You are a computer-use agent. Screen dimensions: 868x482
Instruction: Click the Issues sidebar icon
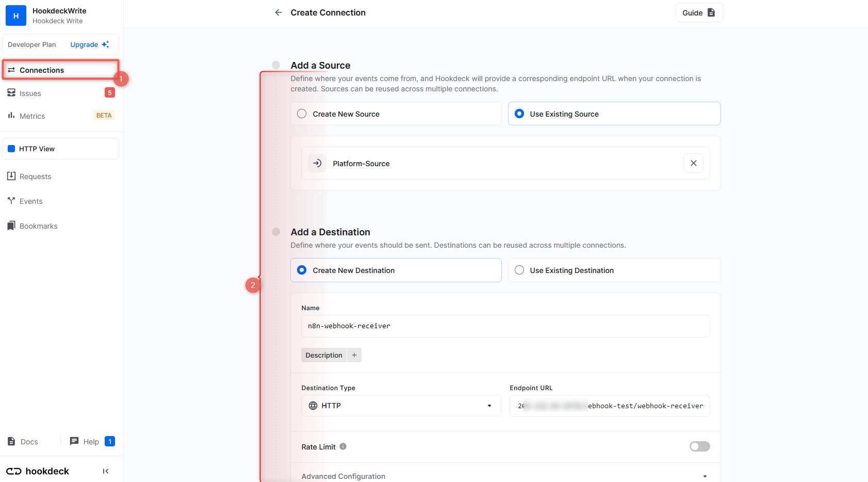point(11,93)
